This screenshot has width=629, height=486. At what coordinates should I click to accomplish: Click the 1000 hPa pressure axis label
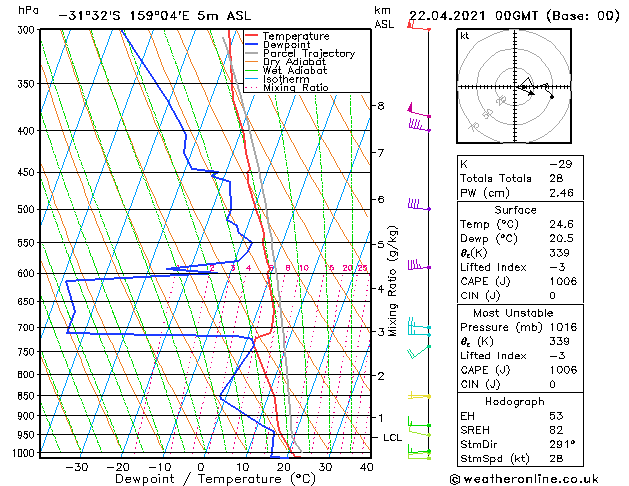[26, 453]
